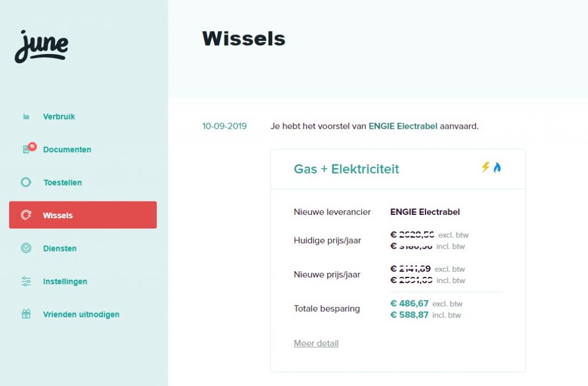Open the Verbruik menu item

[59, 117]
